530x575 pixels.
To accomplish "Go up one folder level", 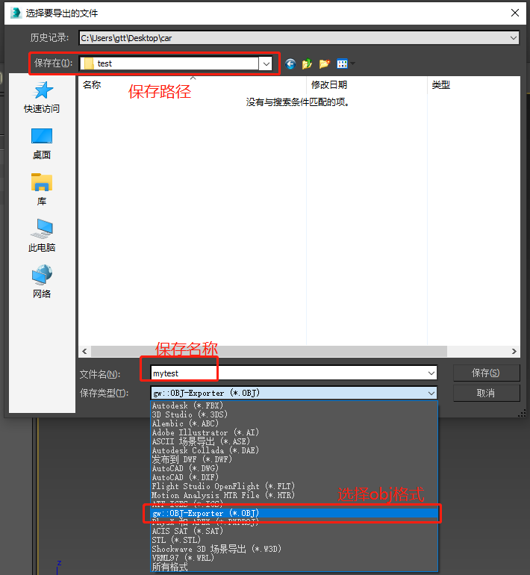I will [307, 64].
